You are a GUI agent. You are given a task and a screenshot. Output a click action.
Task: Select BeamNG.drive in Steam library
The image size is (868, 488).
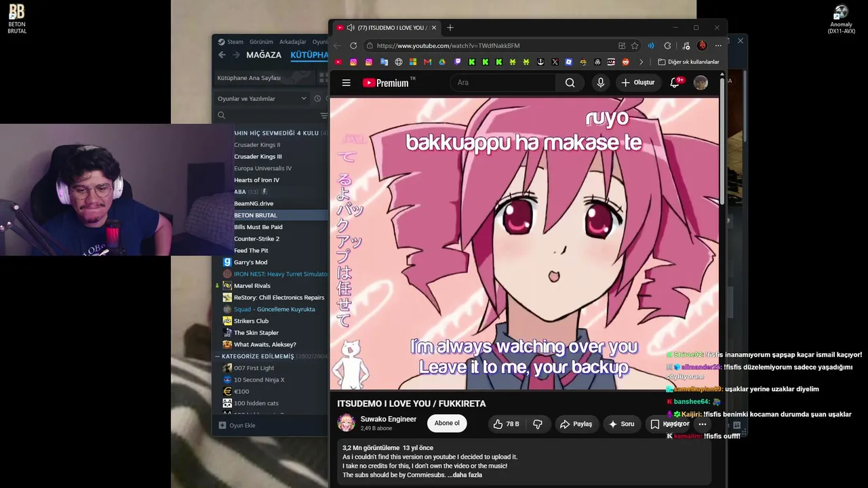tap(254, 203)
